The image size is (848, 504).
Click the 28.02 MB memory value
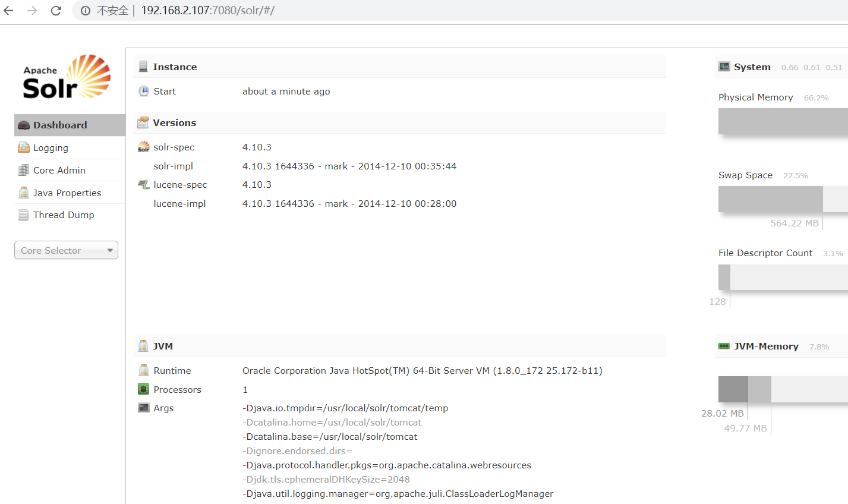point(722,414)
